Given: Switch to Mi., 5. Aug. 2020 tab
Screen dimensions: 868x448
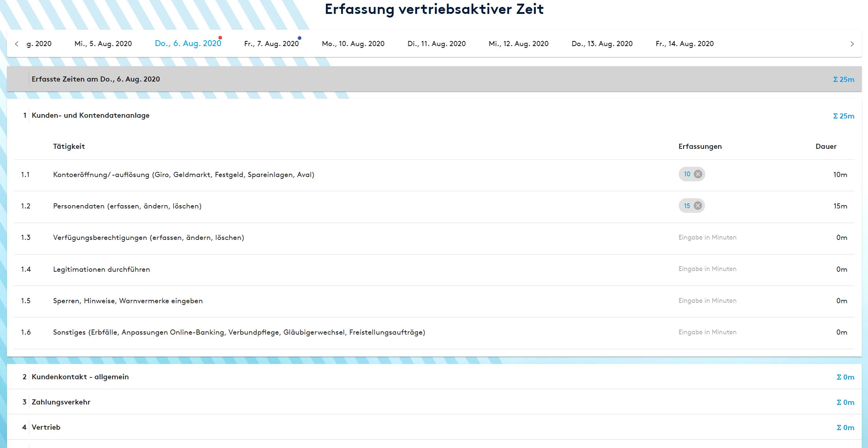Looking at the screenshot, I should click(103, 44).
